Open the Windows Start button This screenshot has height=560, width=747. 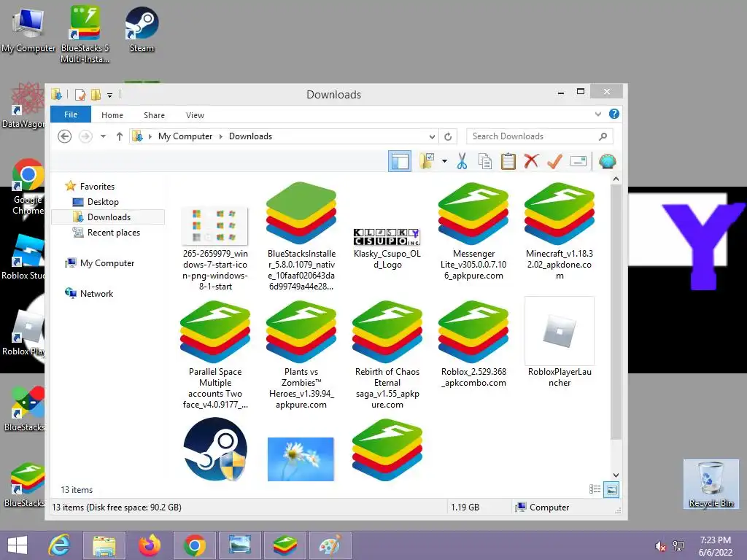(18, 545)
